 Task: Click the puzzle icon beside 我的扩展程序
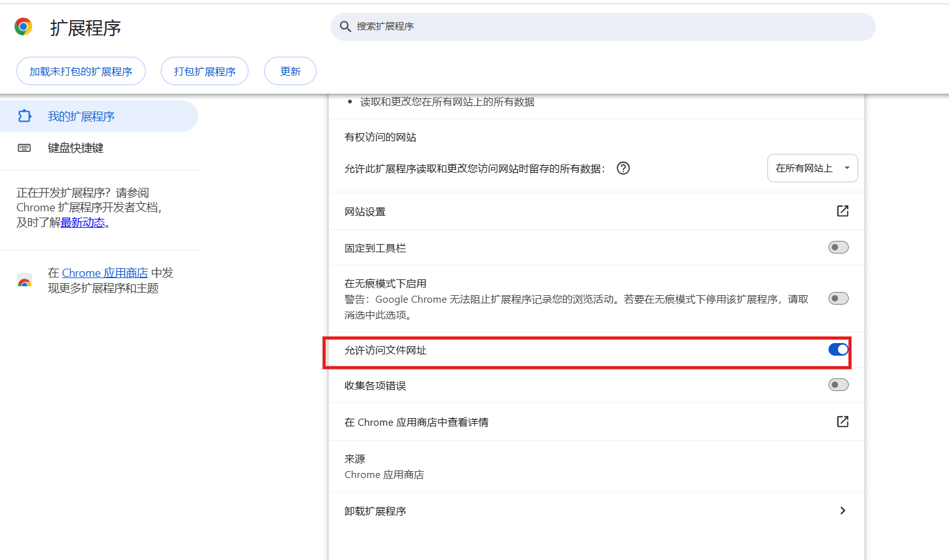pyautogui.click(x=25, y=116)
